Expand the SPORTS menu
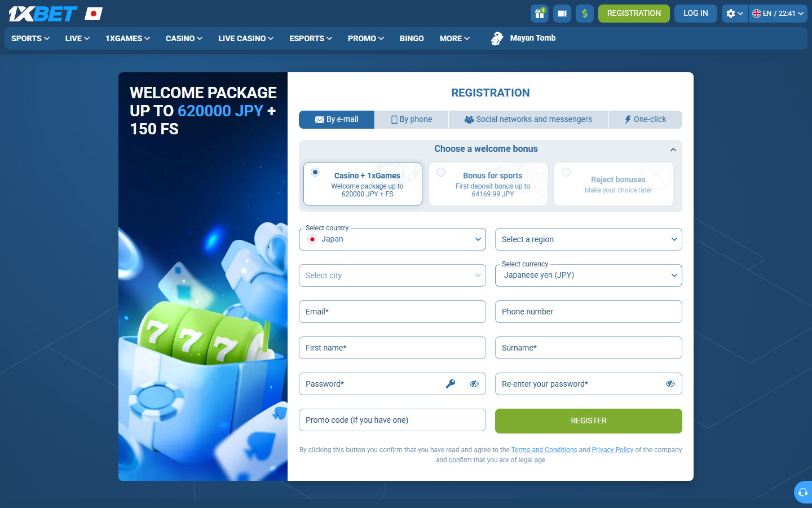Image resolution: width=812 pixels, height=508 pixels. click(x=30, y=38)
